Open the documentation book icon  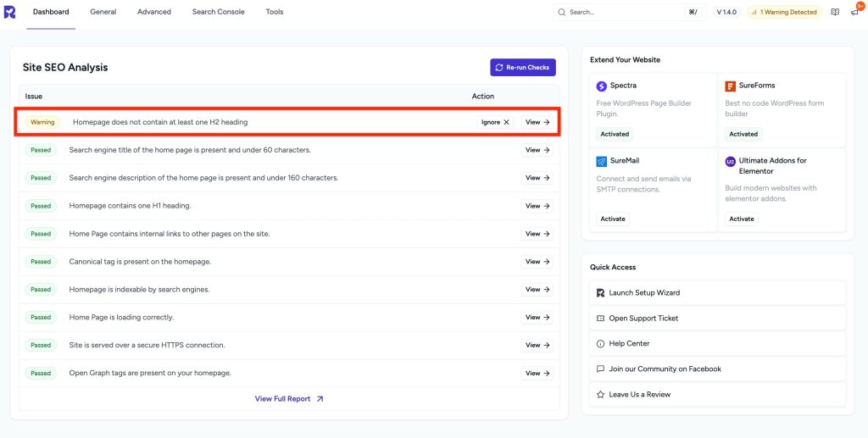(835, 12)
